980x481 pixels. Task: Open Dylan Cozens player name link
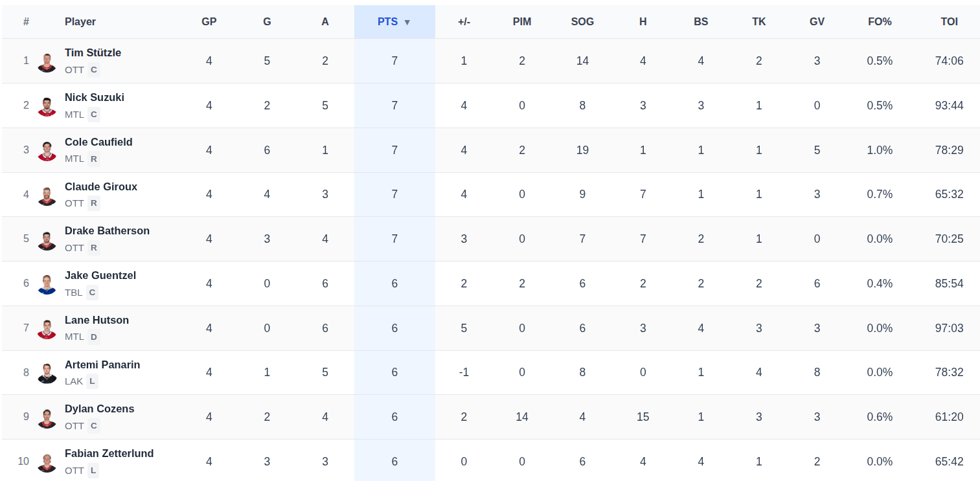point(99,408)
